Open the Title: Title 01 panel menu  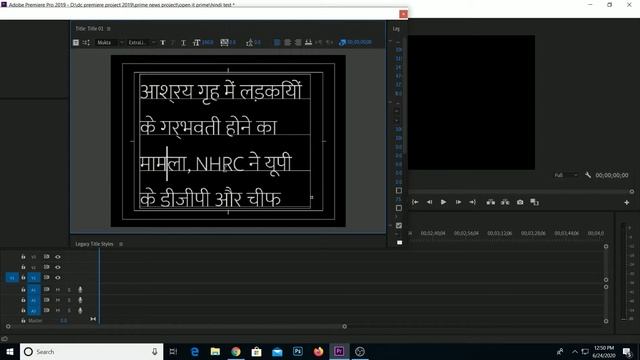(109, 29)
